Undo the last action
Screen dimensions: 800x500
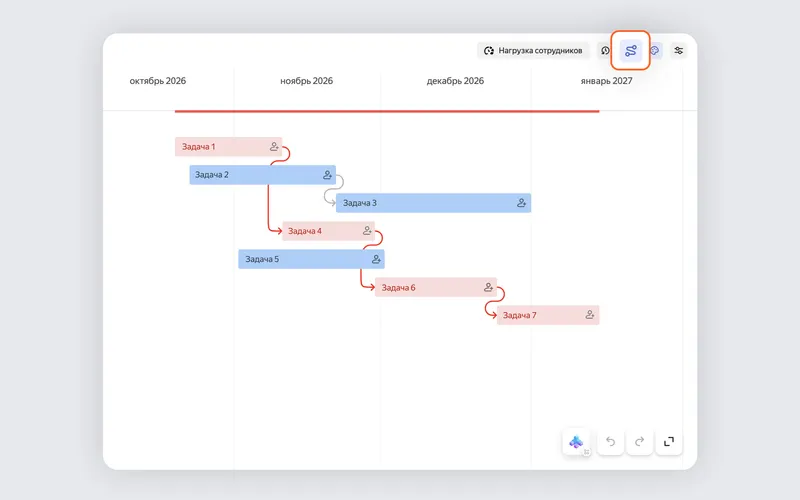click(x=610, y=441)
